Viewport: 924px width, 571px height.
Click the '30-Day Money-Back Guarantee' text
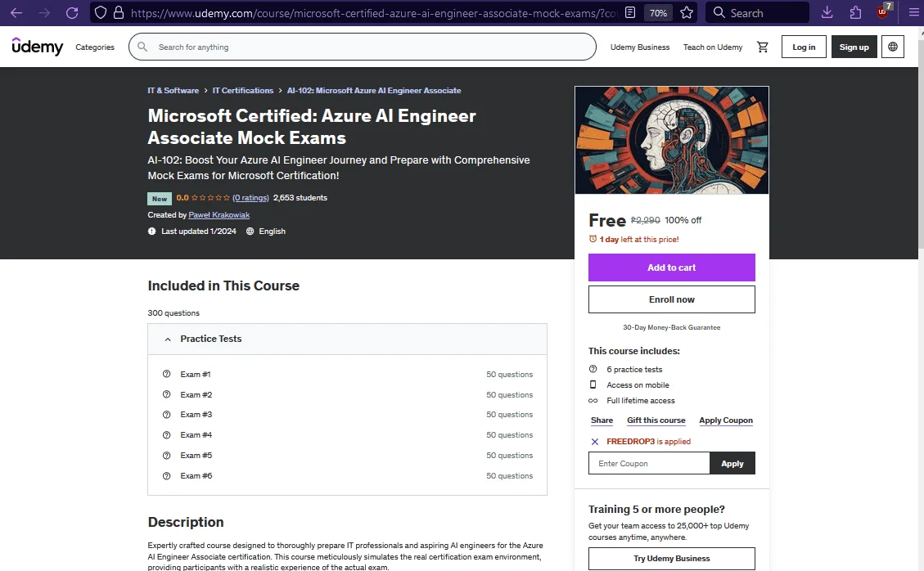coord(671,327)
